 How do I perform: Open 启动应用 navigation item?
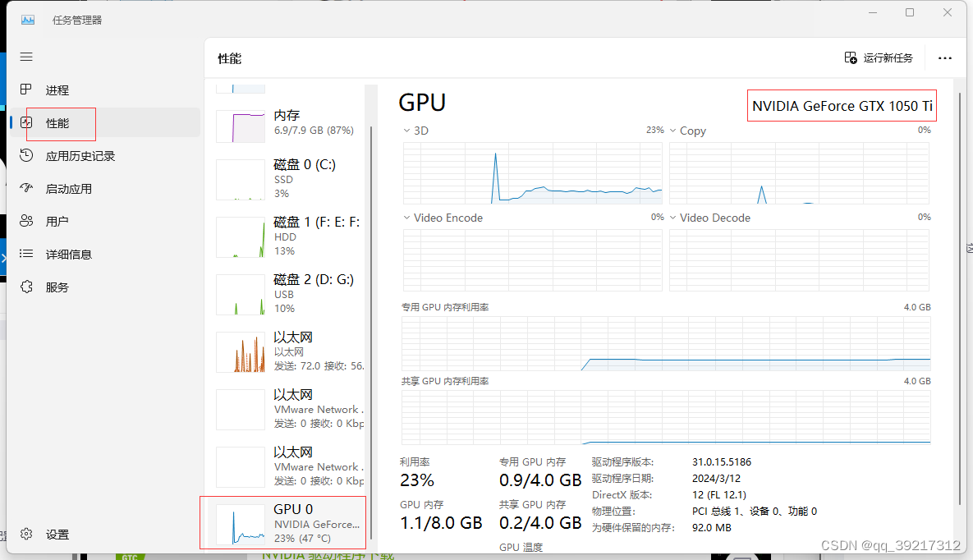[x=105, y=189]
